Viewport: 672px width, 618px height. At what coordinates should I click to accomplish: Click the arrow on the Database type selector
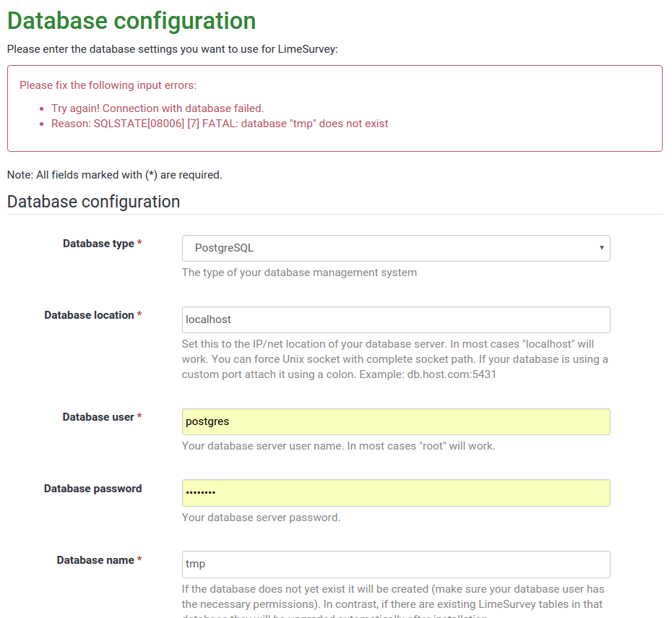pyautogui.click(x=601, y=248)
